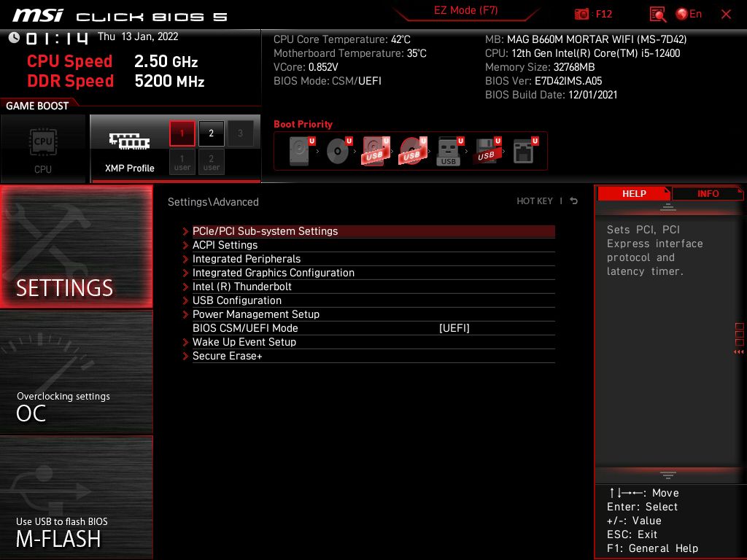The height and width of the screenshot is (560, 747).
Task: Click the date Thu 13 Jan, 2022
Action: tap(138, 36)
